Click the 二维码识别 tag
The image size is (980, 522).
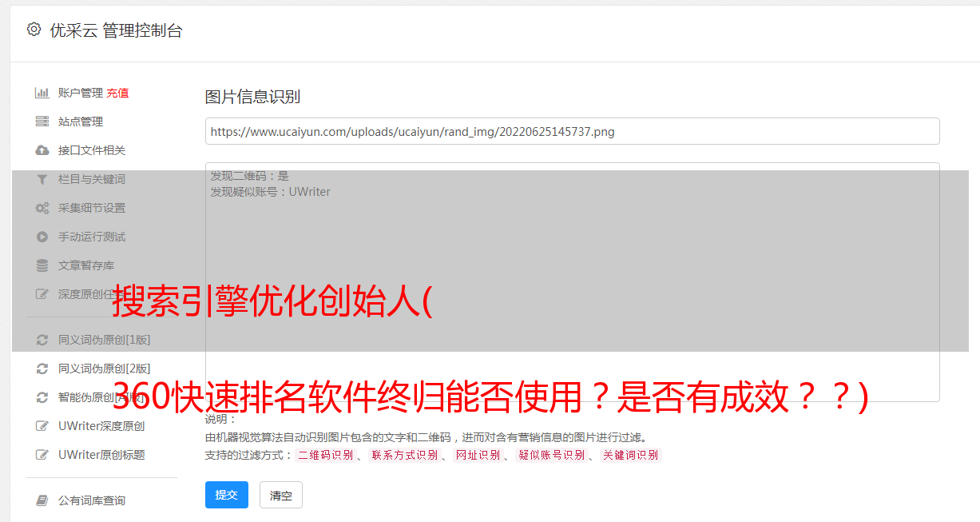click(325, 455)
